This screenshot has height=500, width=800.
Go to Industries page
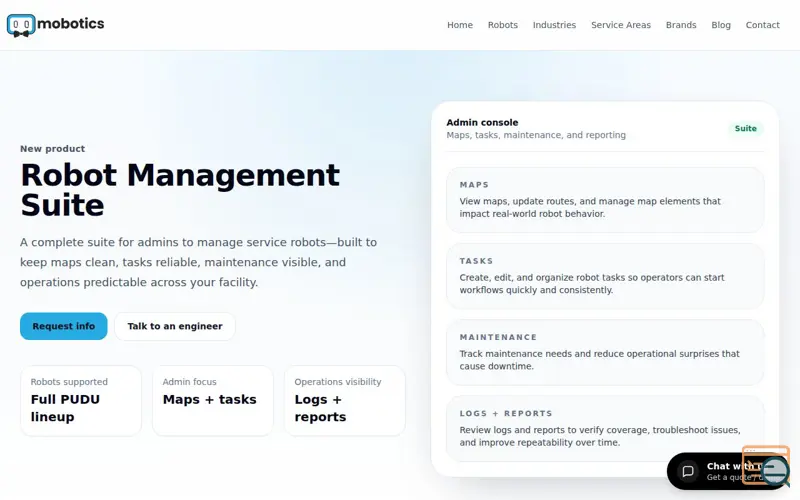[x=554, y=25]
